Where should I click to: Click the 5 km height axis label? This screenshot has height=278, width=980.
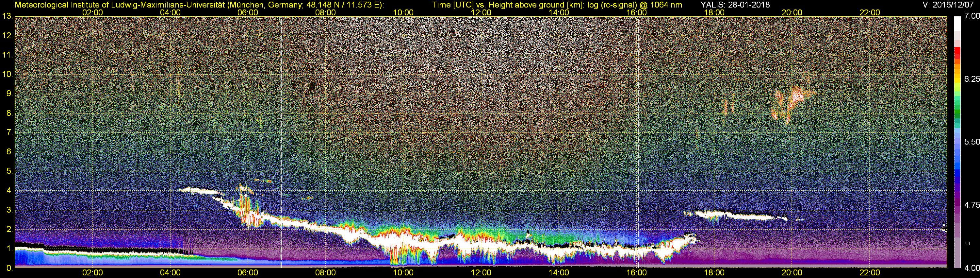[x=9, y=171]
